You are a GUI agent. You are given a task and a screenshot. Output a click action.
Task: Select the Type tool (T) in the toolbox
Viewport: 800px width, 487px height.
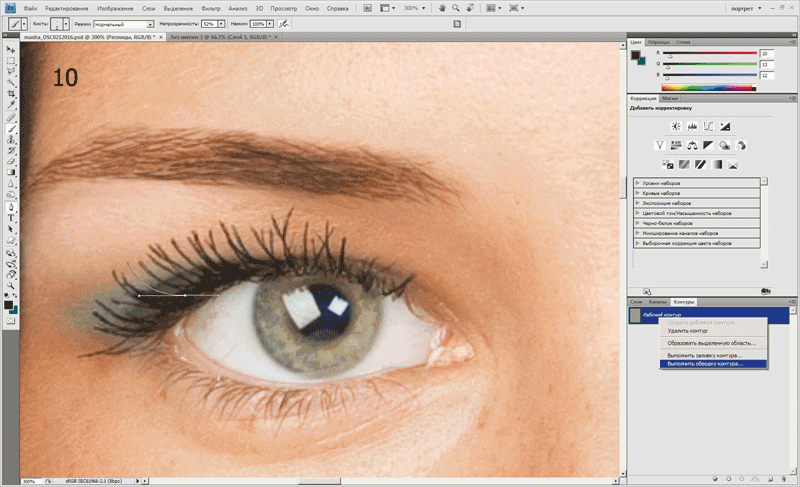(12, 216)
